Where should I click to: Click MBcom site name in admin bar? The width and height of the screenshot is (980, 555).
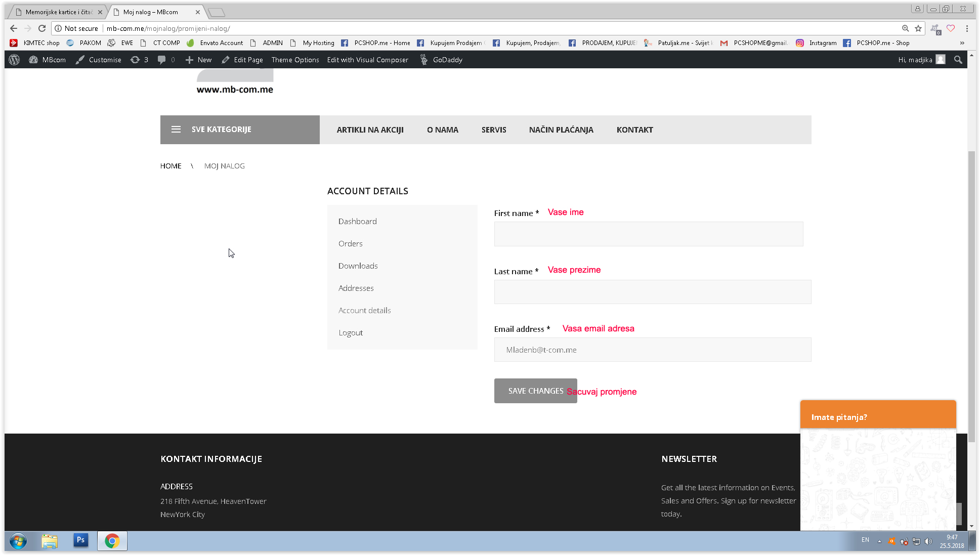[x=48, y=60]
